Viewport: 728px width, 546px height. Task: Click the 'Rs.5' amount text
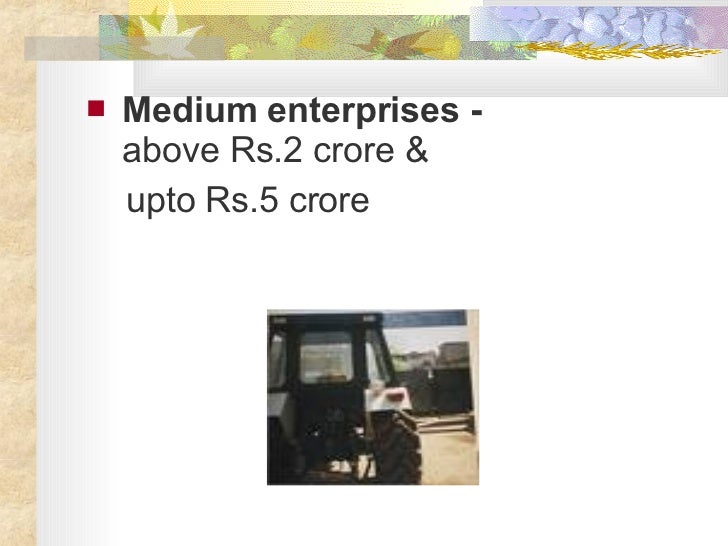[242, 199]
